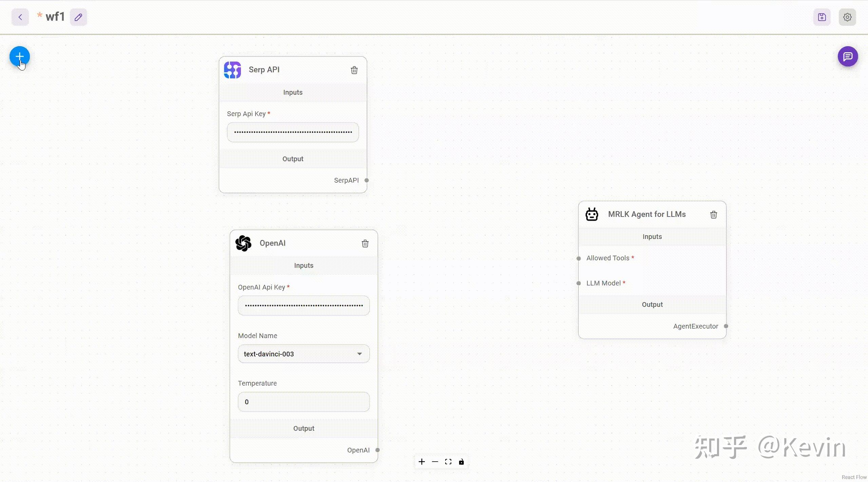Zoom out of the canvas

click(435, 462)
